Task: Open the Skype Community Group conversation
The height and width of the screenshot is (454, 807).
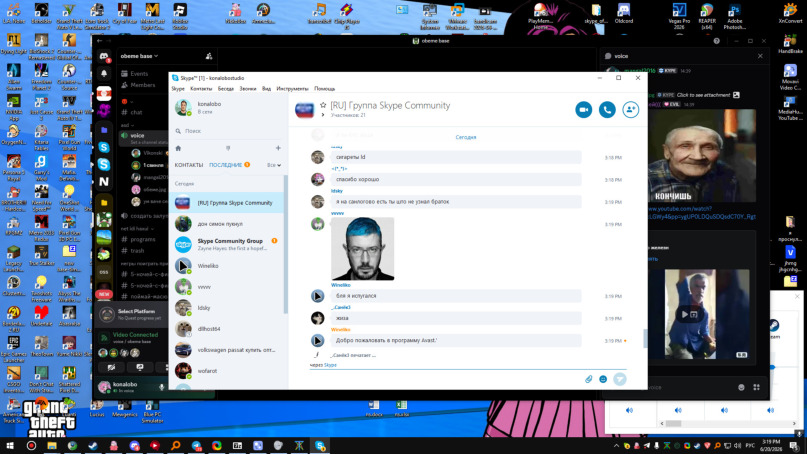Action: 227,245
